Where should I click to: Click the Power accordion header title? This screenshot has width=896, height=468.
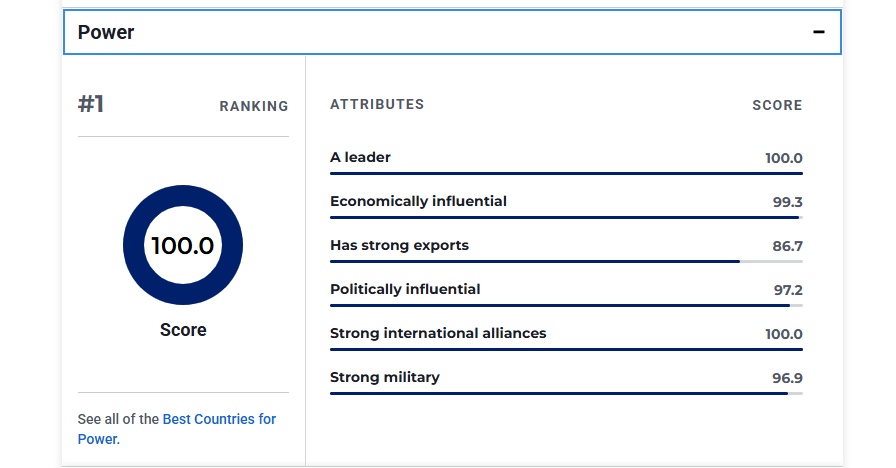[106, 32]
